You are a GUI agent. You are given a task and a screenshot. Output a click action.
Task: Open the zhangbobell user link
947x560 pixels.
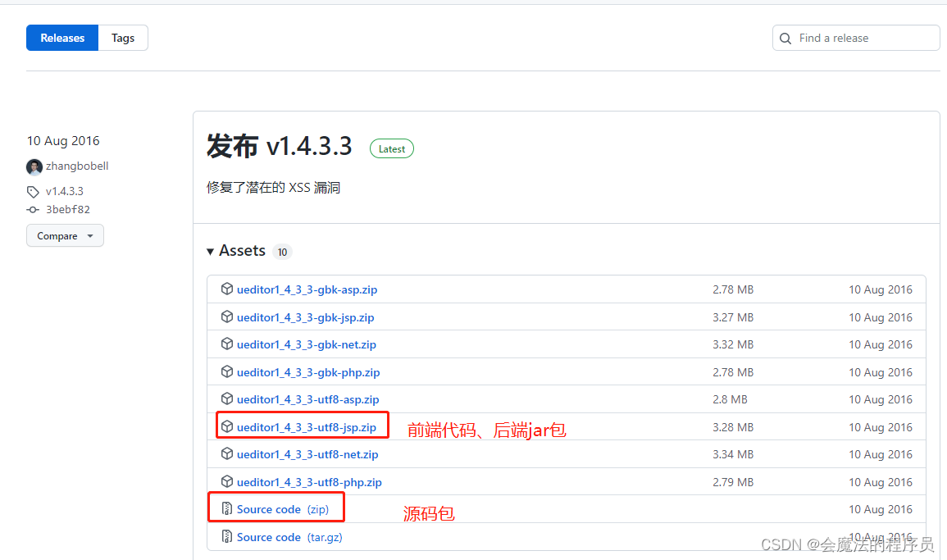pos(77,166)
